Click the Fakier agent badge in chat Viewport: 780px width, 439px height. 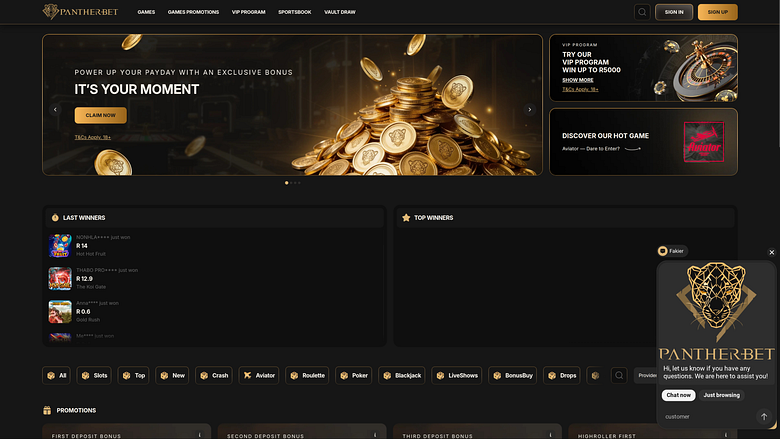pos(672,251)
